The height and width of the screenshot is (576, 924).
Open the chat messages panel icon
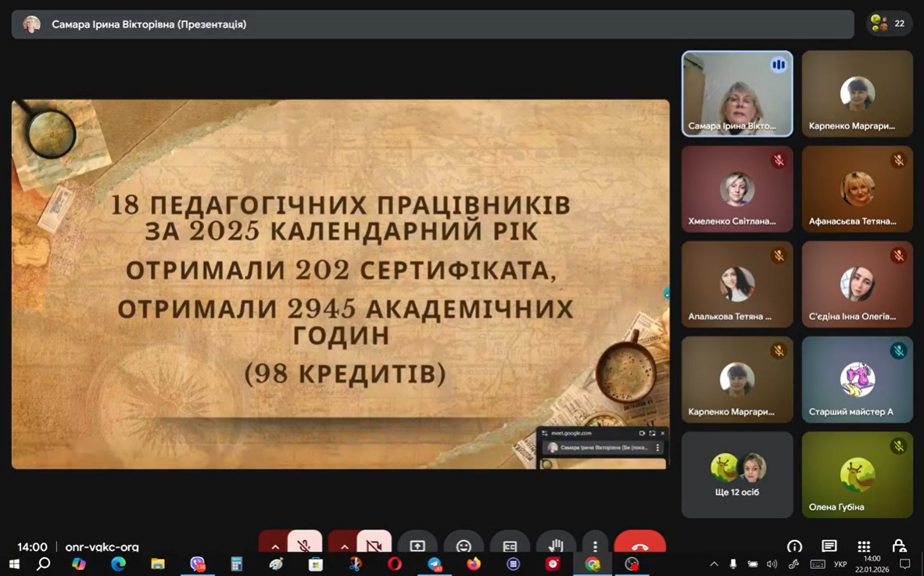[829, 546]
